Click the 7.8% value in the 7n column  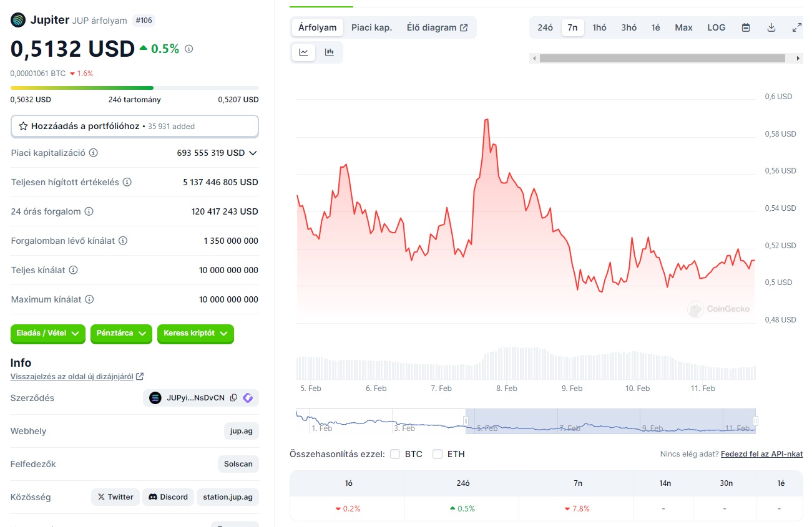(x=577, y=508)
